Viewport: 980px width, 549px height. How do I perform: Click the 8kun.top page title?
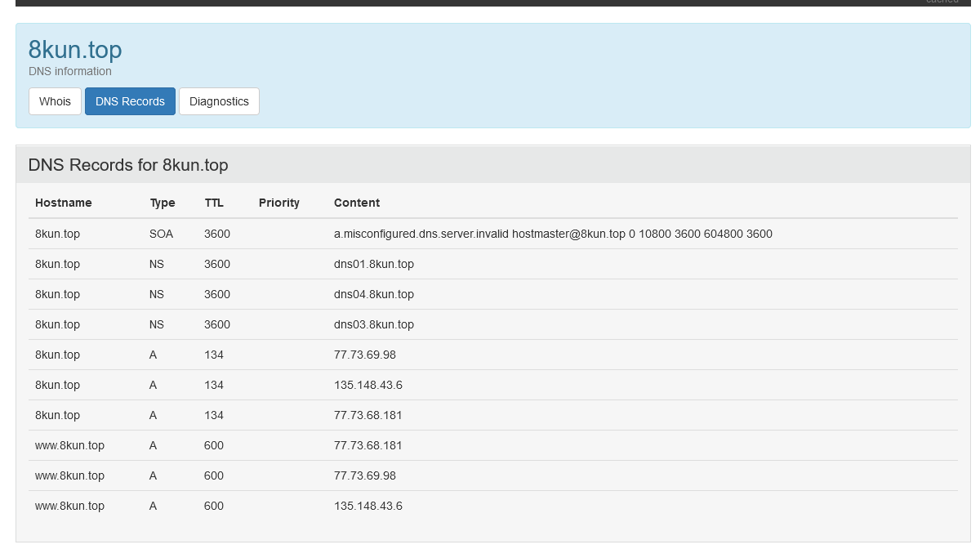[x=75, y=50]
